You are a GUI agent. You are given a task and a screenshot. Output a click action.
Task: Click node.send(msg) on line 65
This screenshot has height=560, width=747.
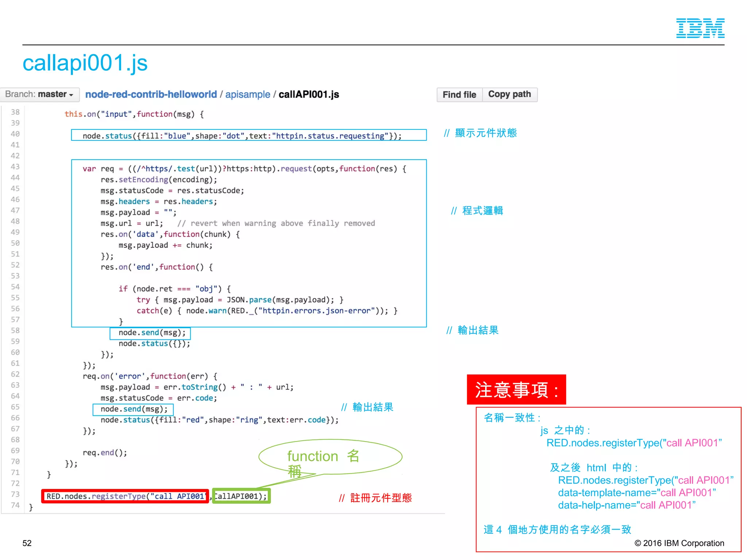pyautogui.click(x=134, y=409)
